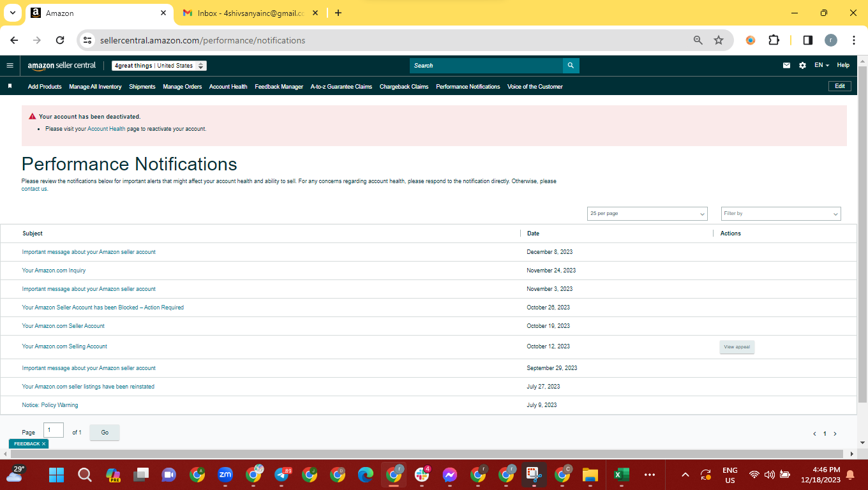Open Windows taskbar search
Image resolution: width=868 pixels, height=490 pixels.
(84, 475)
